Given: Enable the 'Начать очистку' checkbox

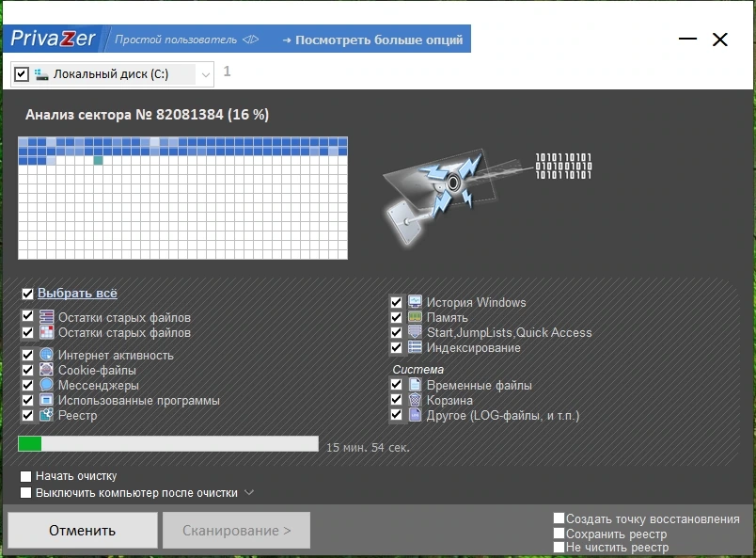Looking at the screenshot, I should point(26,476).
